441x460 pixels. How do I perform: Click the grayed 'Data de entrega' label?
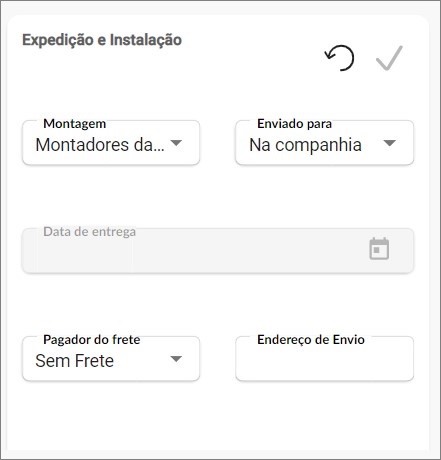point(90,232)
